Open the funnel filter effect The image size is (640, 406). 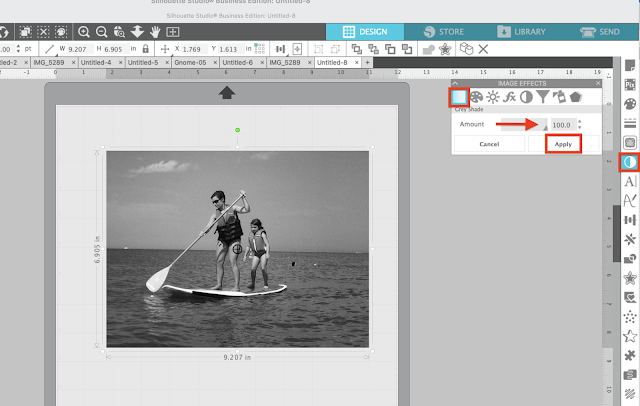pos(542,97)
